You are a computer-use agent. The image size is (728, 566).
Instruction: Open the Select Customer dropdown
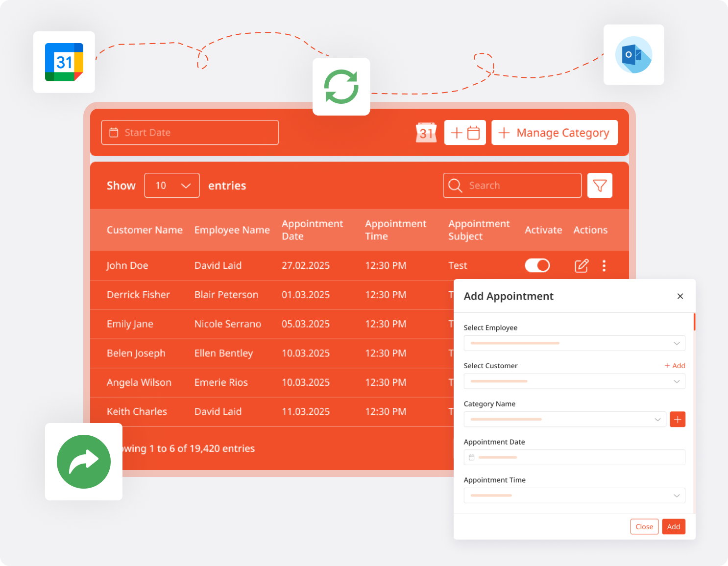pos(574,381)
